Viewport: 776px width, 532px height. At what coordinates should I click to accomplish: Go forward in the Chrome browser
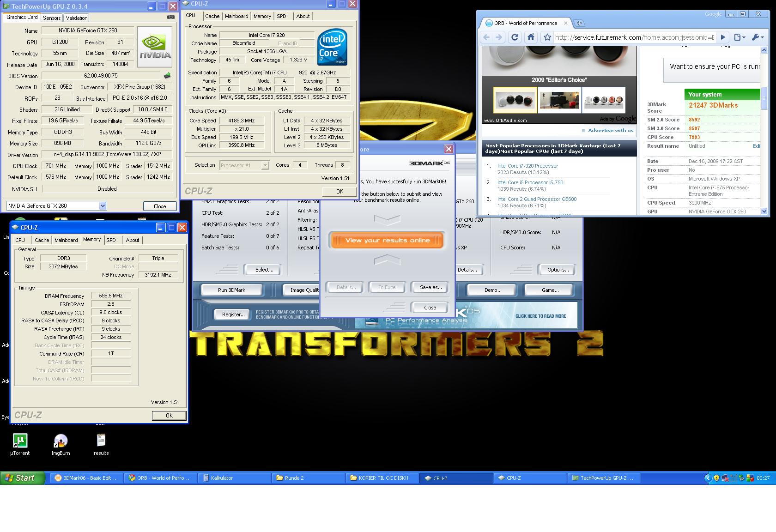click(x=499, y=37)
